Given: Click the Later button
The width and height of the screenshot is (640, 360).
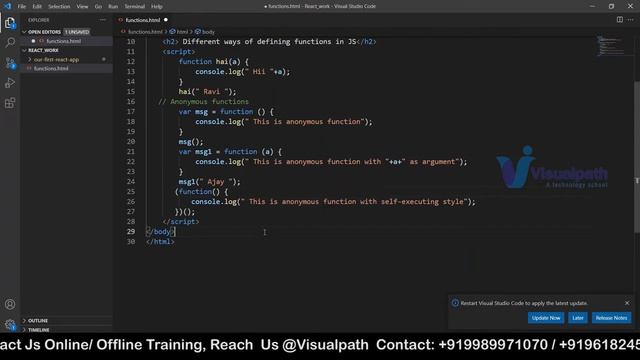Looking at the screenshot, I should [x=578, y=318].
